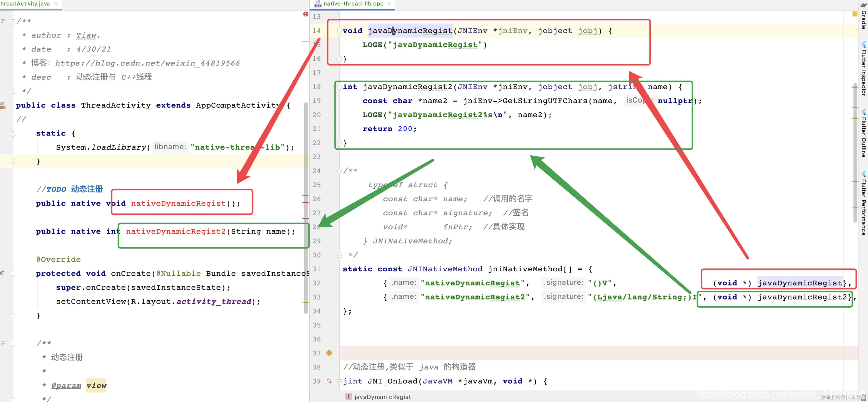Close the ThreadActivity.java tab
Image resolution: width=868 pixels, height=402 pixels.
(x=56, y=3)
